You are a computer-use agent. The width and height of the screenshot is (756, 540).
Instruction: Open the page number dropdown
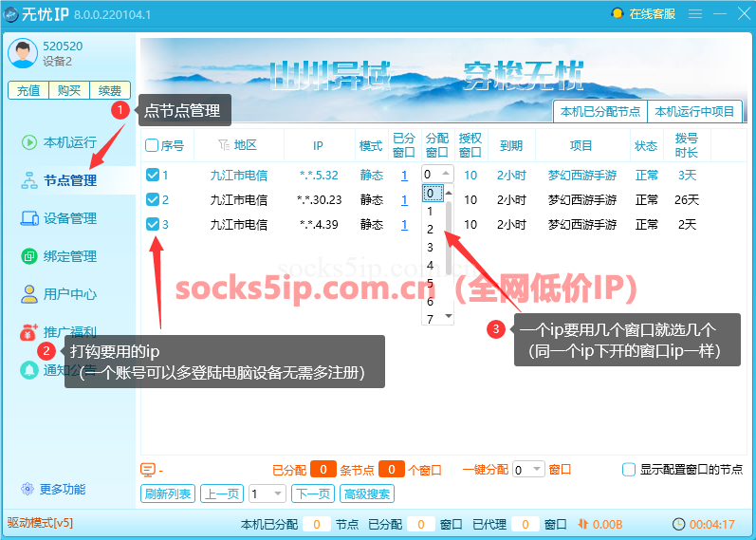(x=277, y=493)
